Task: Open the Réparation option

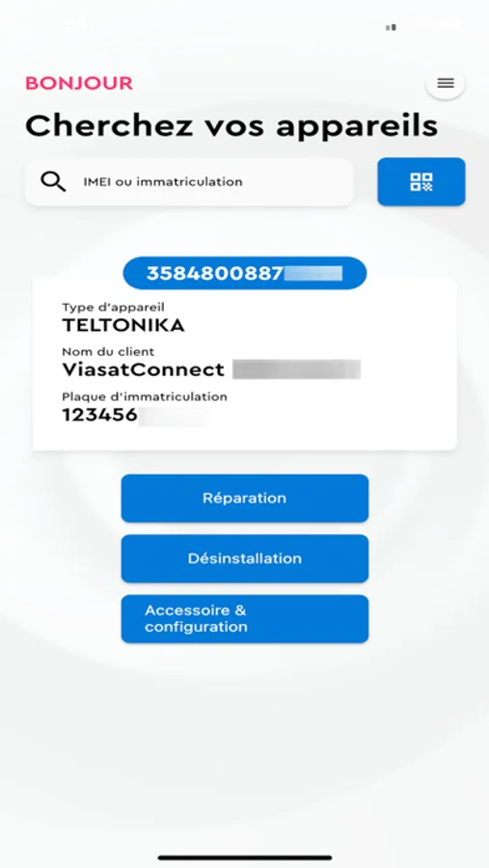Action: point(245,499)
